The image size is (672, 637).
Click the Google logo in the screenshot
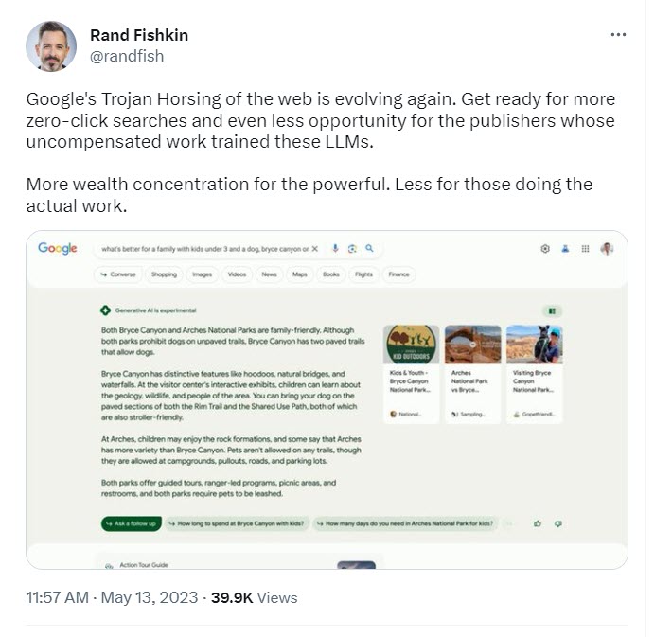(x=58, y=249)
